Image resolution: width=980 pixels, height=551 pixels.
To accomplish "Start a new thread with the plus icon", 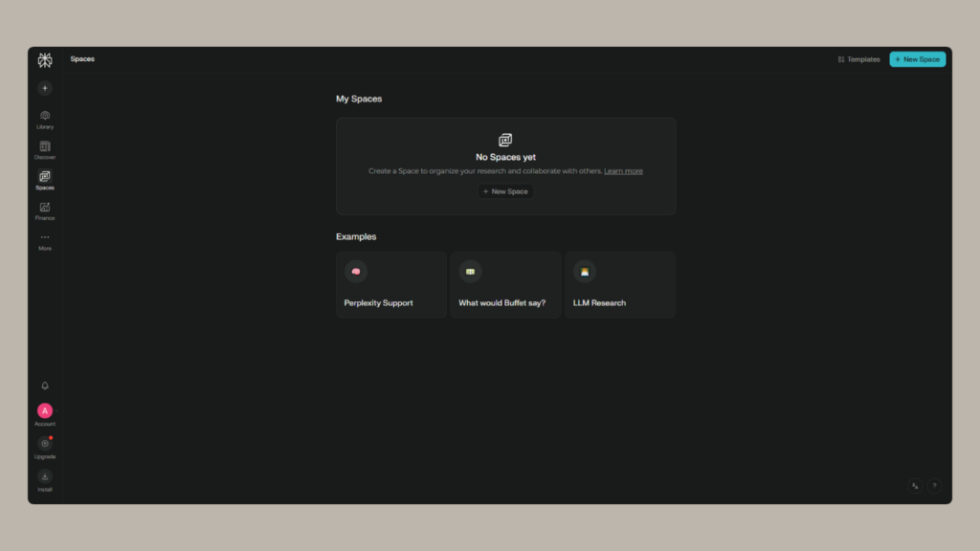I will [x=44, y=87].
